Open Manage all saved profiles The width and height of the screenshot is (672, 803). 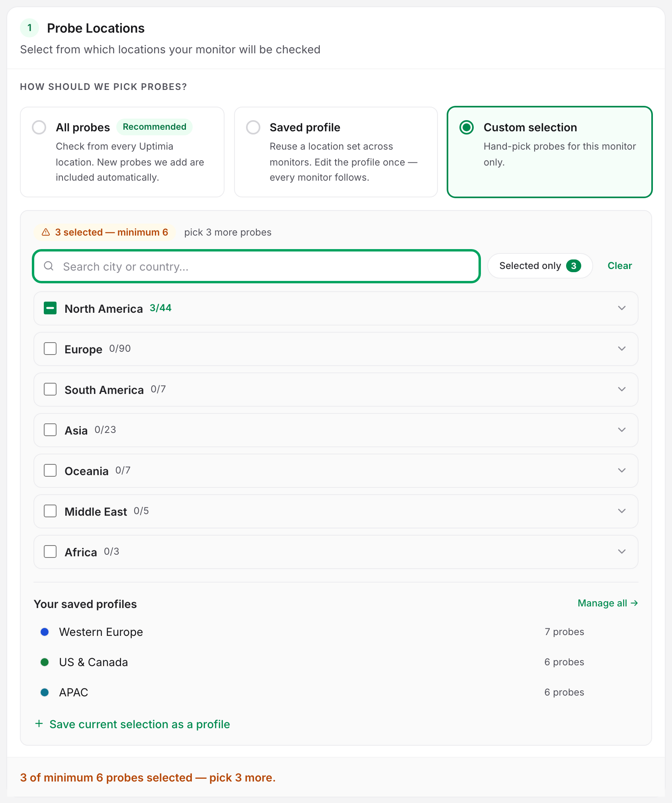608,603
